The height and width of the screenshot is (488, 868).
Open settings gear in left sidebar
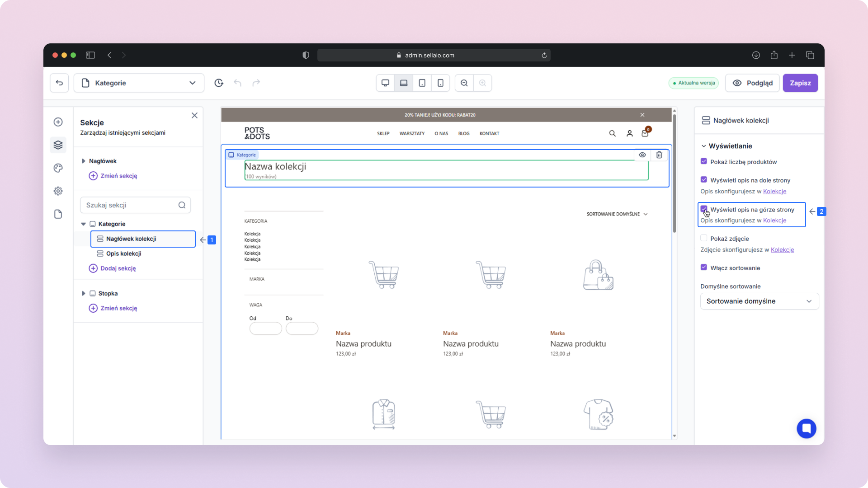click(x=58, y=191)
